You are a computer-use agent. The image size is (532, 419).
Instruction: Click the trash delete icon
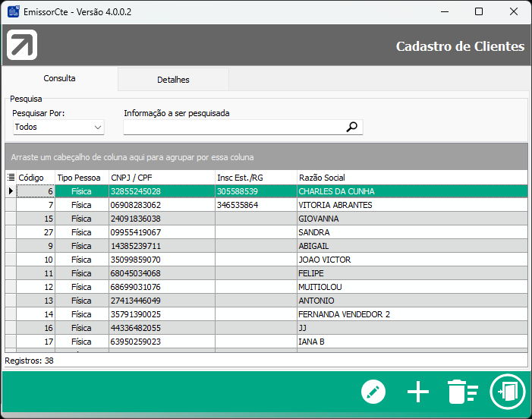click(461, 392)
